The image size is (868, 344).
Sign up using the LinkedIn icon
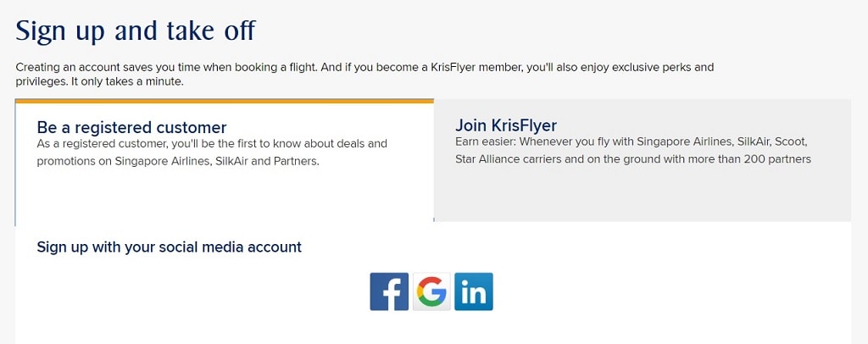click(474, 291)
